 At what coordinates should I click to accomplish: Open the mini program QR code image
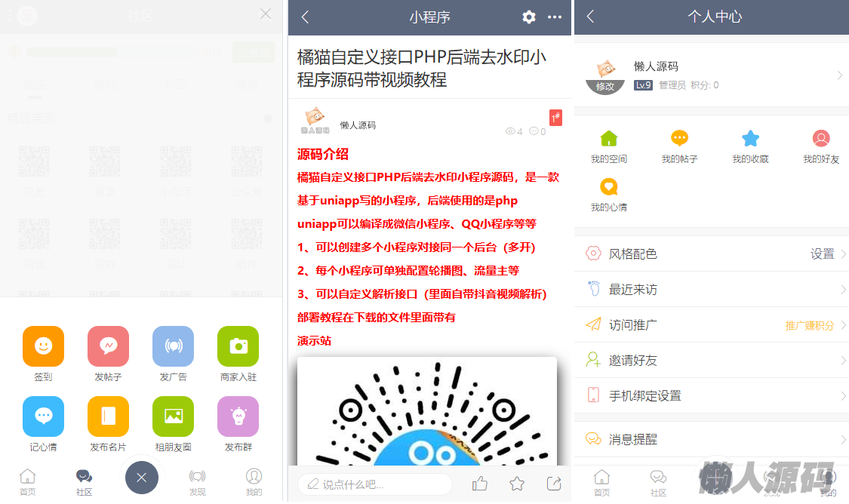(427, 411)
